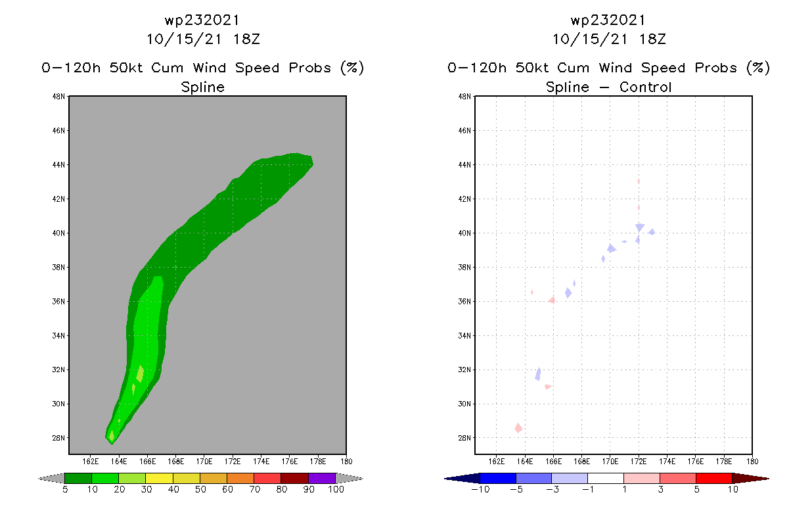Click the '174E' longitude label on the left plot
This screenshot has height=526, width=812.
[x=261, y=462]
